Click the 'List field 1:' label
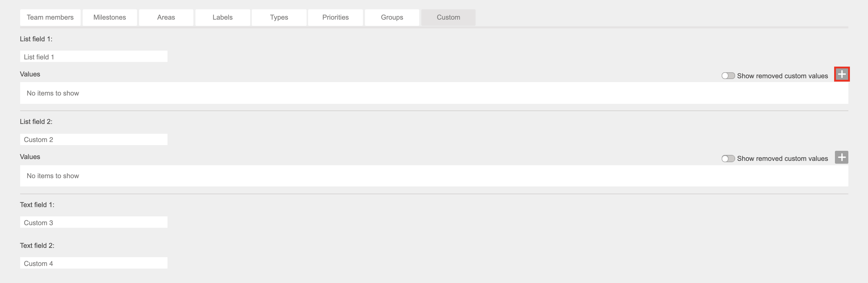 pos(36,39)
